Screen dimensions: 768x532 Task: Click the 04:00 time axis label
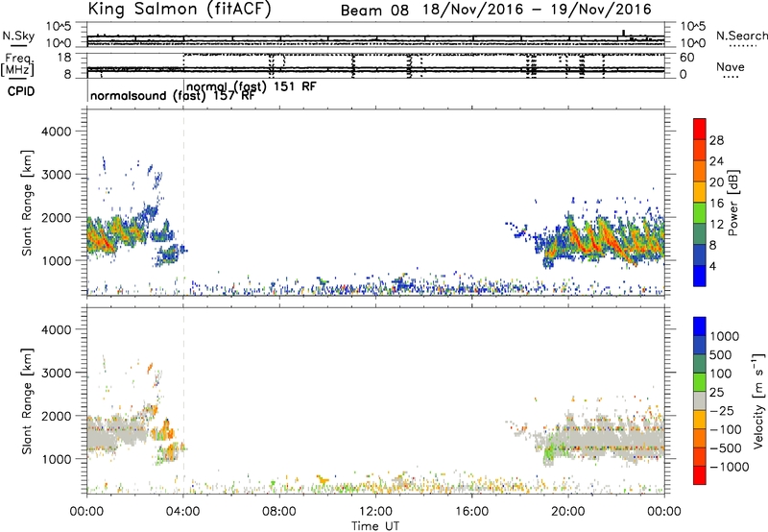click(x=183, y=512)
